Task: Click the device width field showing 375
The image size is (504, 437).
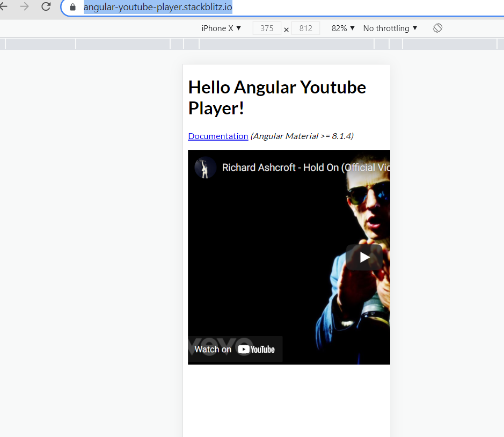Action: tap(267, 28)
